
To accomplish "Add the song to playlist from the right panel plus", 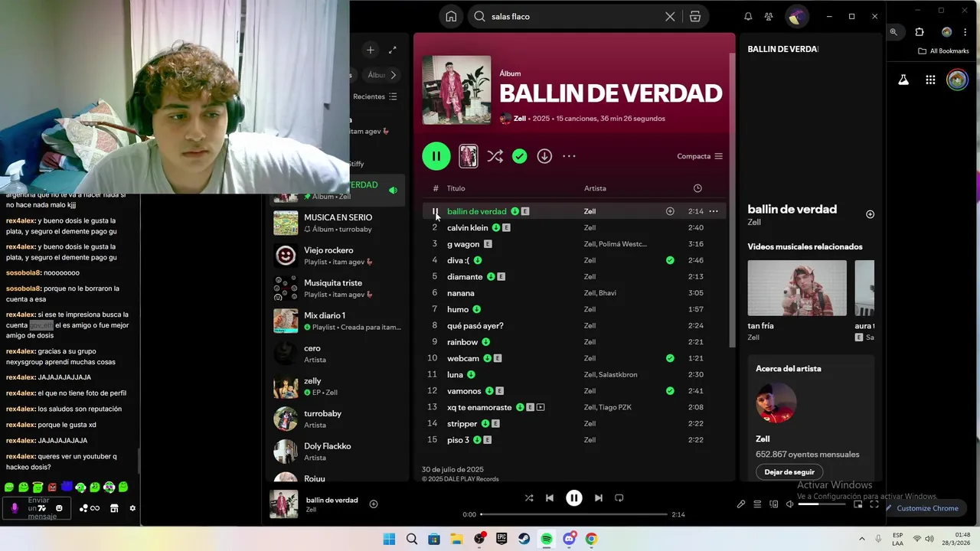I will [x=870, y=214].
